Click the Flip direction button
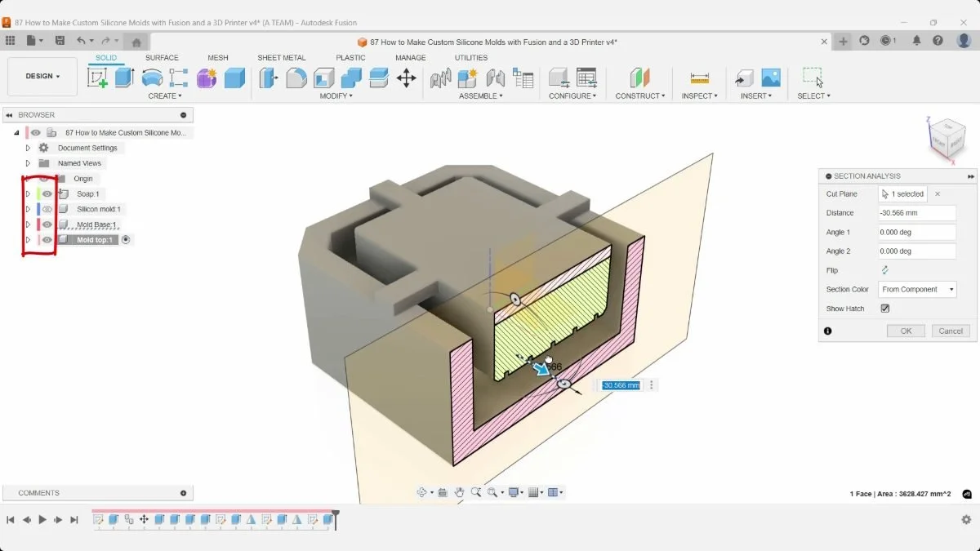The image size is (980, 551). [884, 270]
